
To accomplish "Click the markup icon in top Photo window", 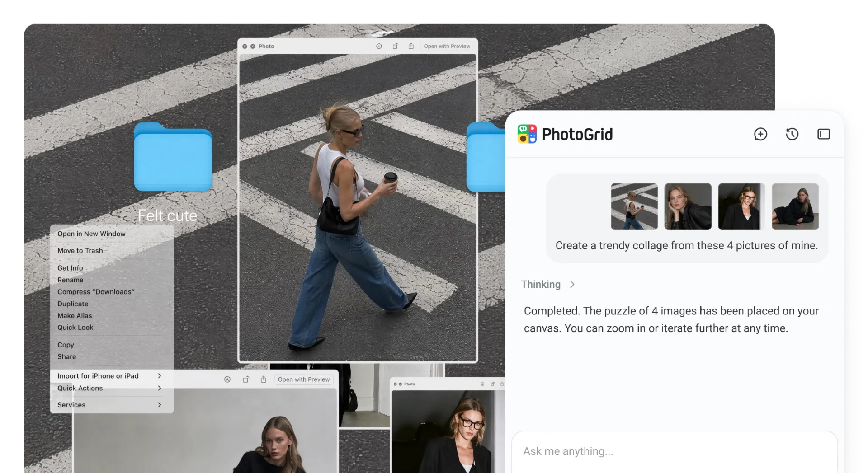I will [379, 46].
